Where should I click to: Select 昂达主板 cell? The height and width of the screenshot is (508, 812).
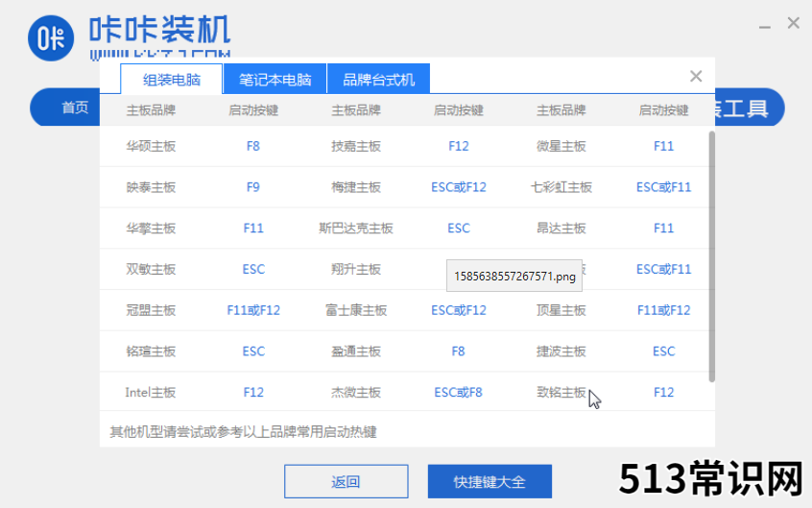[561, 229]
